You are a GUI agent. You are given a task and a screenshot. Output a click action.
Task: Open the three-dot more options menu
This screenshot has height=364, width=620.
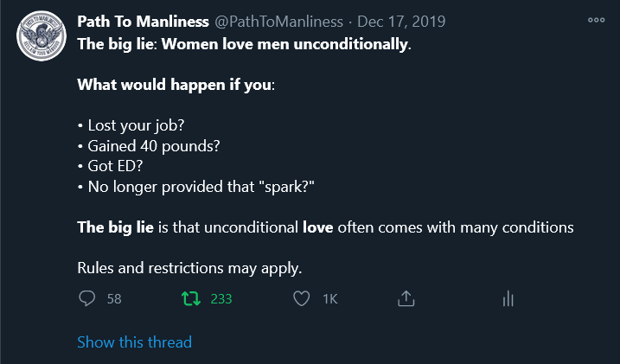(597, 20)
